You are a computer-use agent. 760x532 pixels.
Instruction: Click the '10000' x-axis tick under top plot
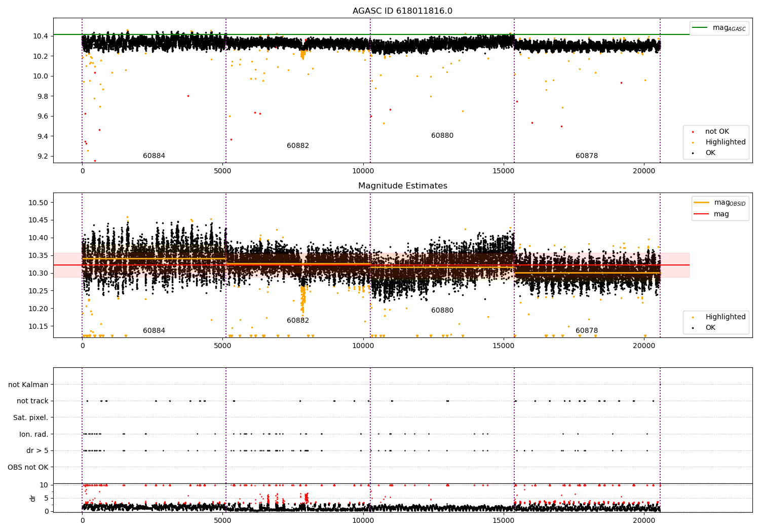tap(363, 172)
